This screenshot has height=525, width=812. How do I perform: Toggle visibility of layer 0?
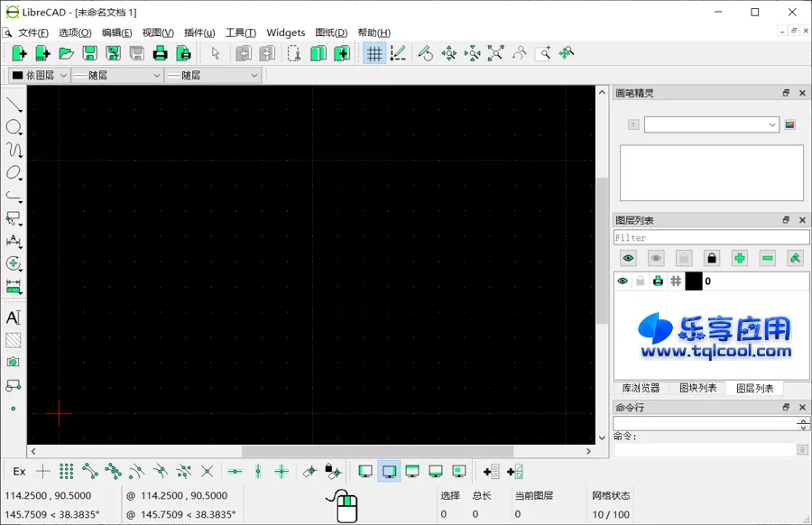tap(623, 281)
